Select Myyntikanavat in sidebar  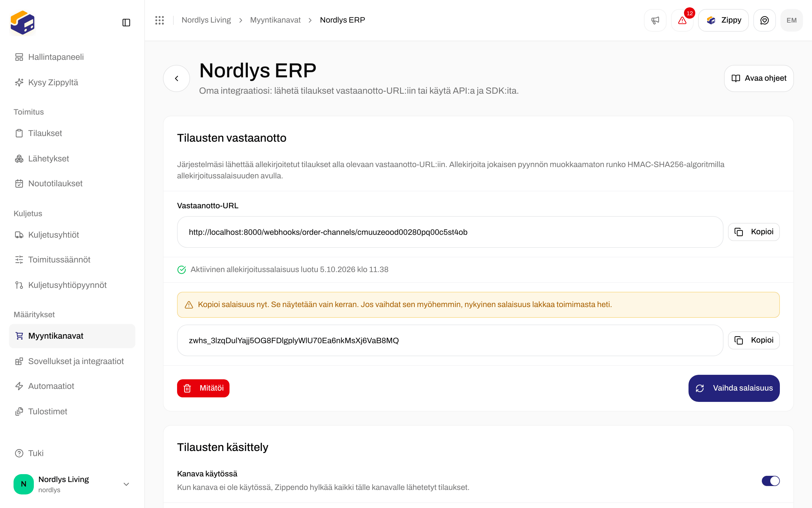click(72, 336)
